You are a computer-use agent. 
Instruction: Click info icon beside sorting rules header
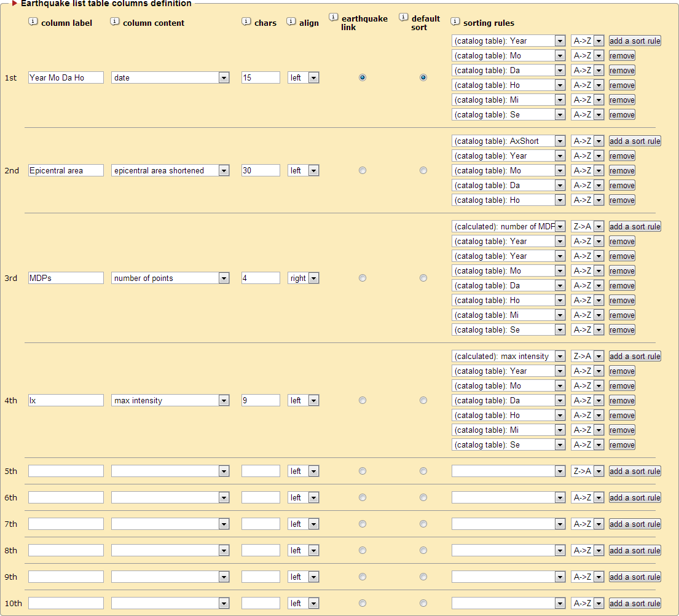pos(455,22)
